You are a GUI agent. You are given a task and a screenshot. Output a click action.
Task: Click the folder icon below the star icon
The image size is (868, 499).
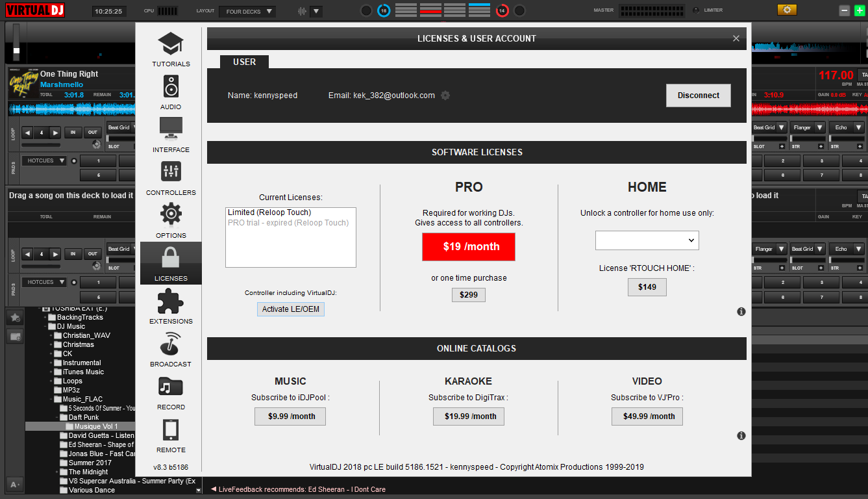pyautogui.click(x=15, y=336)
